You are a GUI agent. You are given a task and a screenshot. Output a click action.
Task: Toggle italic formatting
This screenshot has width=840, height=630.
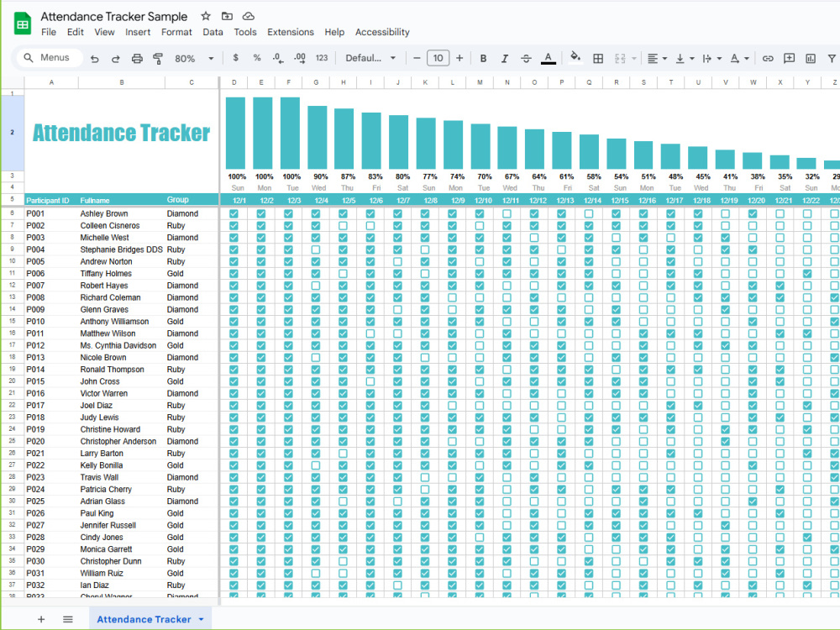(505, 59)
